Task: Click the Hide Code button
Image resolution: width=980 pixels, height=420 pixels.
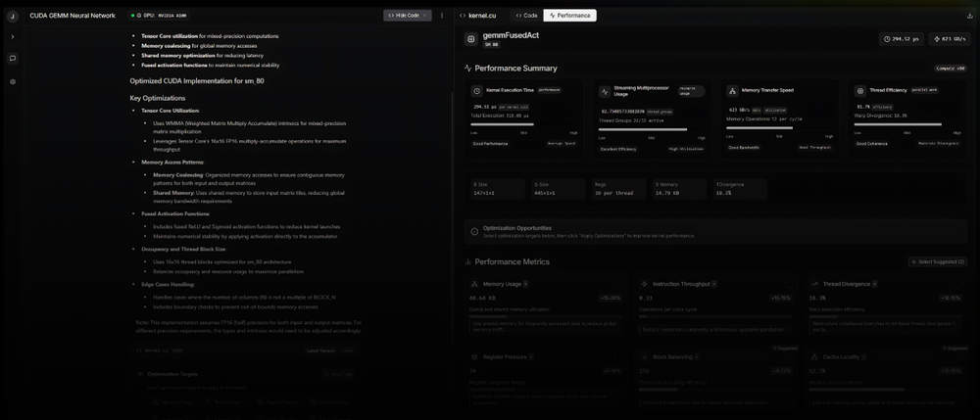Action: tap(408, 16)
